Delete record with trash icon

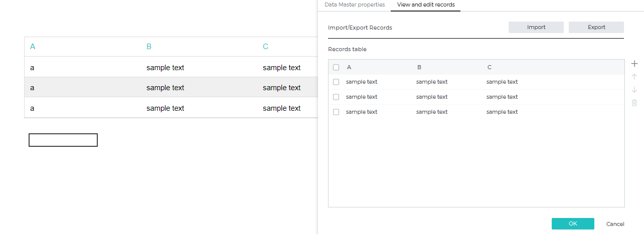point(634,103)
